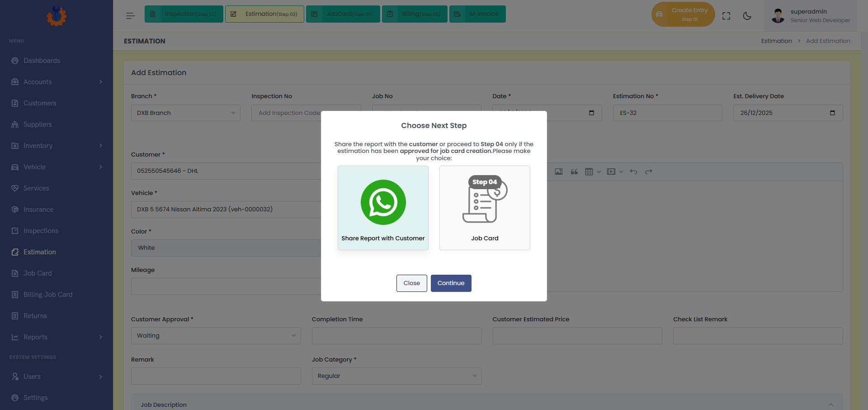Image resolution: width=868 pixels, height=410 pixels.
Task: Click the insert media editor icon
Action: [x=611, y=172]
